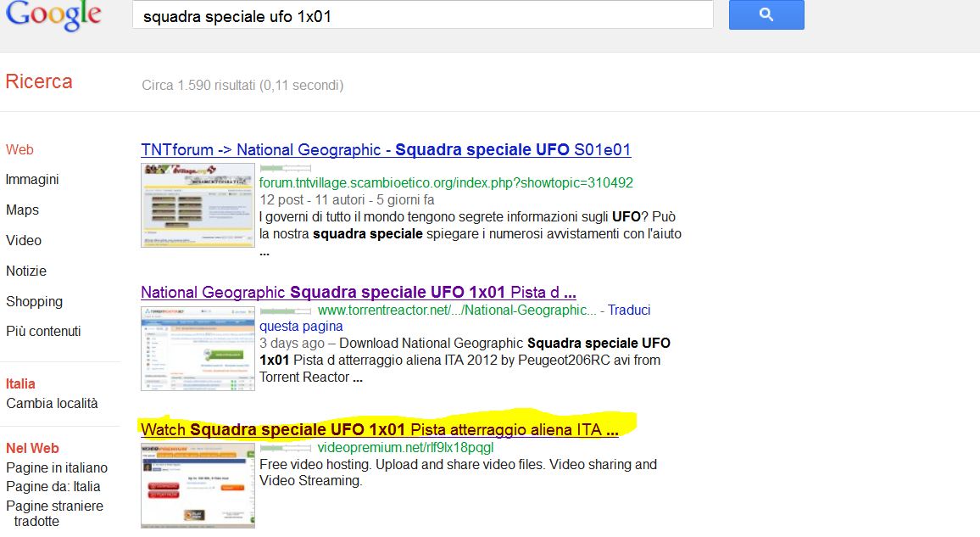Click the rating bar above tntvillage URL

[285, 168]
